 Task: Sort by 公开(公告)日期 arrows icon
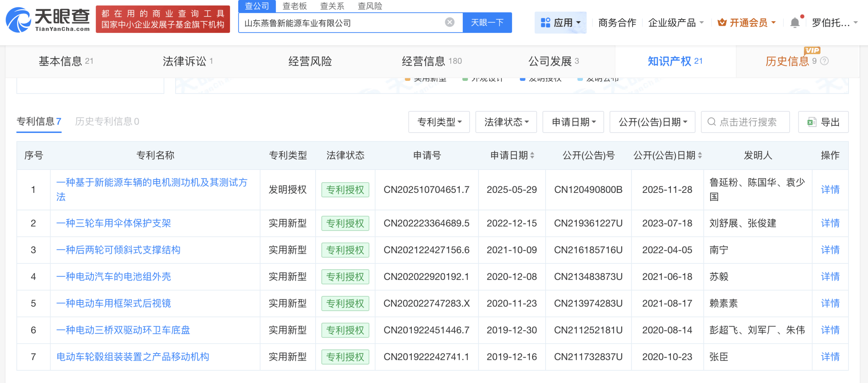(x=700, y=155)
